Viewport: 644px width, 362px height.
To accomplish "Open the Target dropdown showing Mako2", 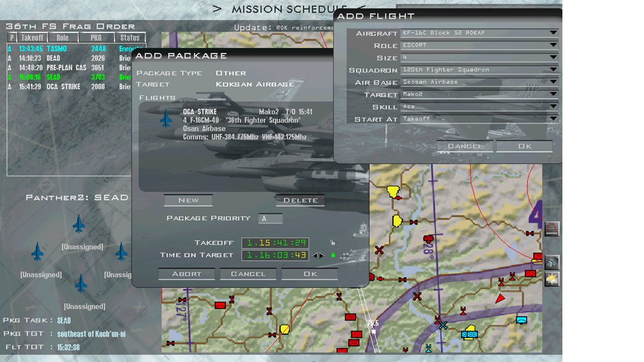I will coord(479,94).
